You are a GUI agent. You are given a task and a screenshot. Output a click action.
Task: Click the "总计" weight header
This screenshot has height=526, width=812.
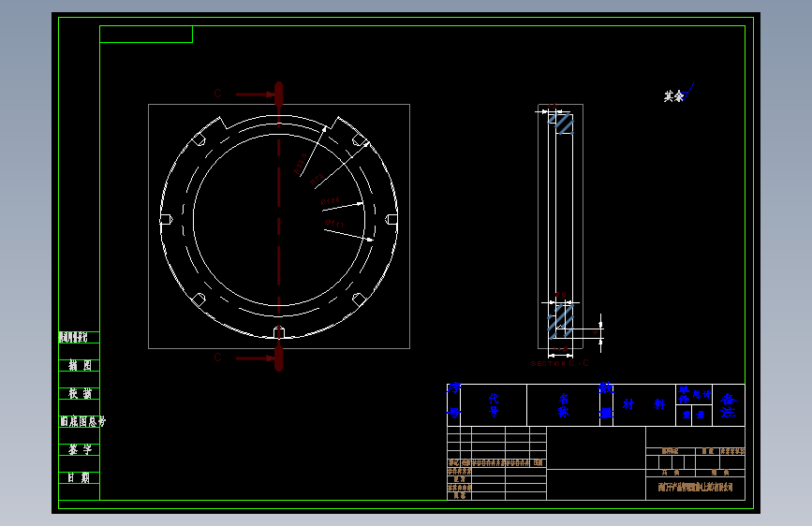(701, 395)
